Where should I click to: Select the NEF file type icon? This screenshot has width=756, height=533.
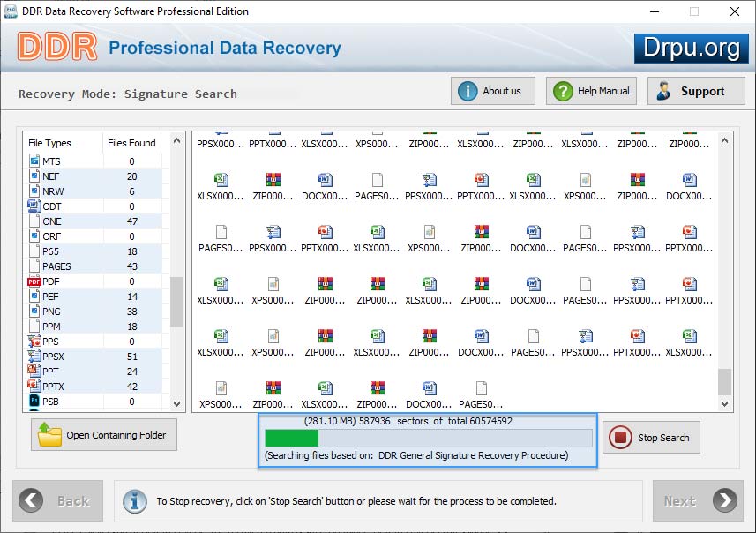(x=34, y=176)
